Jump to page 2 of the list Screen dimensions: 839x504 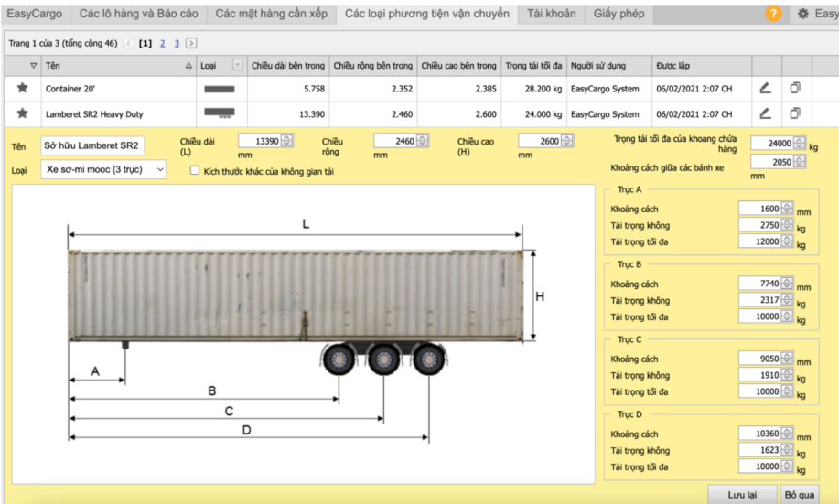coord(163,43)
